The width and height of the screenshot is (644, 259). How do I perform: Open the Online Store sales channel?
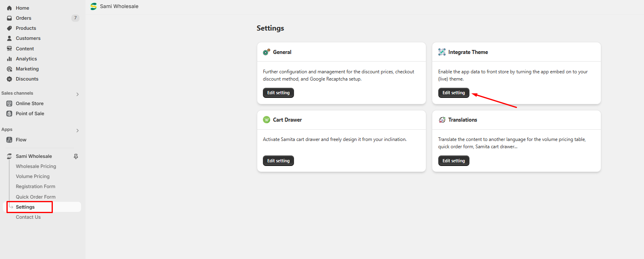click(29, 104)
